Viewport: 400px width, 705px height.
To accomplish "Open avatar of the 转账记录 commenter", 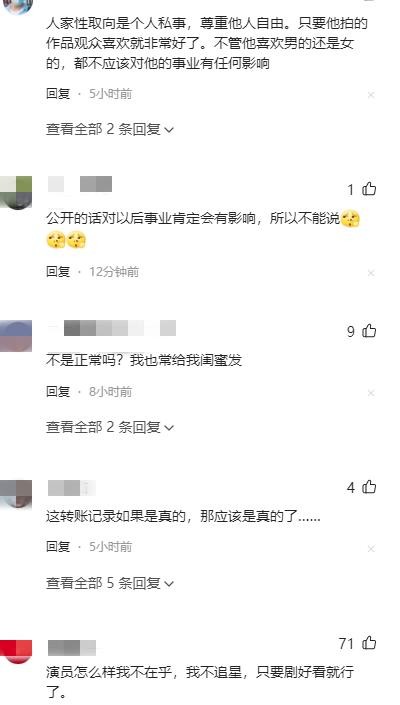I will (16, 494).
